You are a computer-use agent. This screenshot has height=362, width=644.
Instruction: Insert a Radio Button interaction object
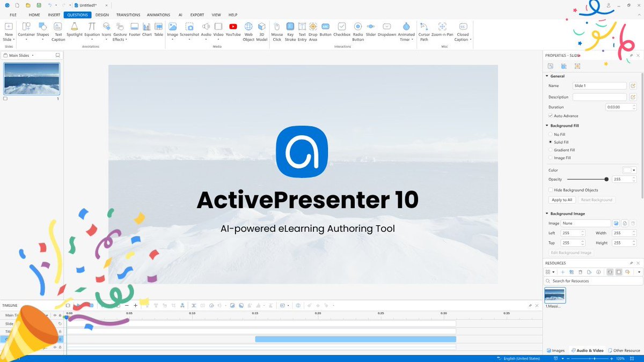[358, 32]
